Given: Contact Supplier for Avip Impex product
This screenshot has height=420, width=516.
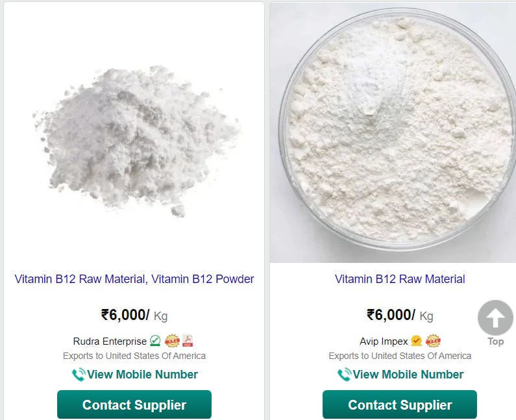Looking at the screenshot, I should pyautogui.click(x=400, y=404).
